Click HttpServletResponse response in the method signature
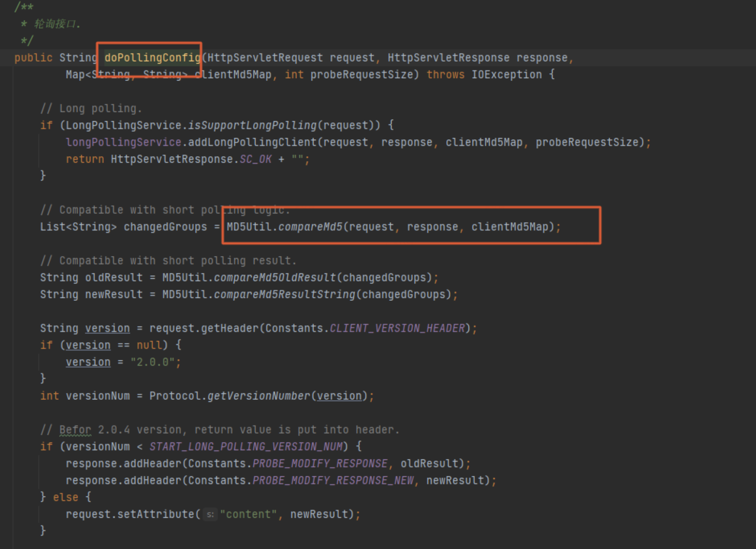This screenshot has width=756, height=549. 477,58
